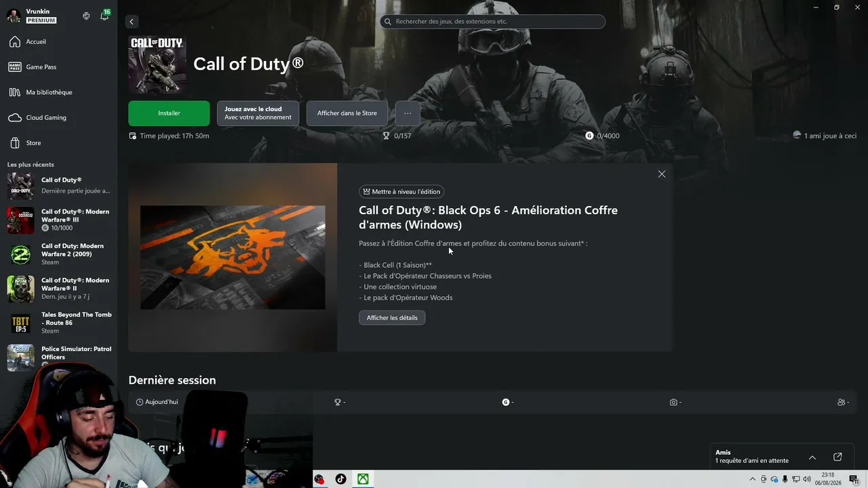
Task: Click the microphone tray icon
Action: [x=785, y=479]
